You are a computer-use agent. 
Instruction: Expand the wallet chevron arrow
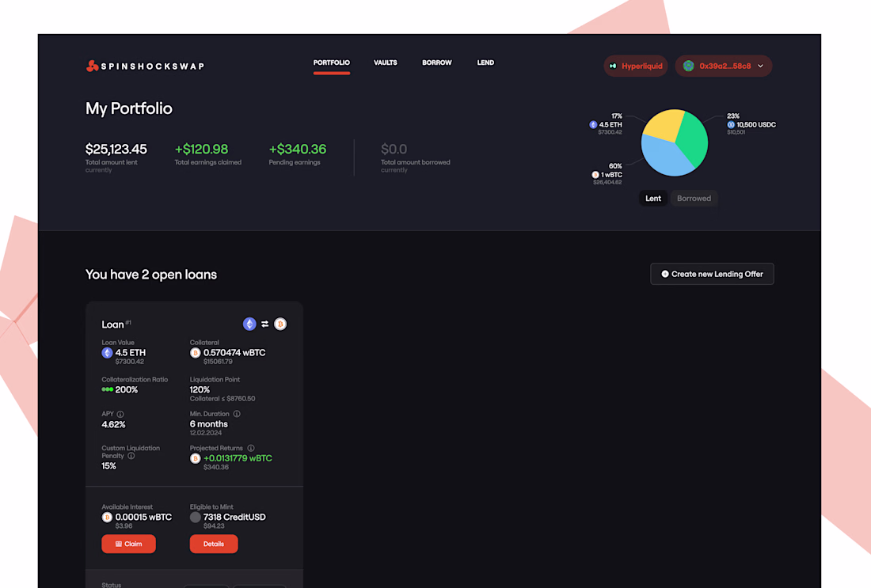click(x=760, y=66)
